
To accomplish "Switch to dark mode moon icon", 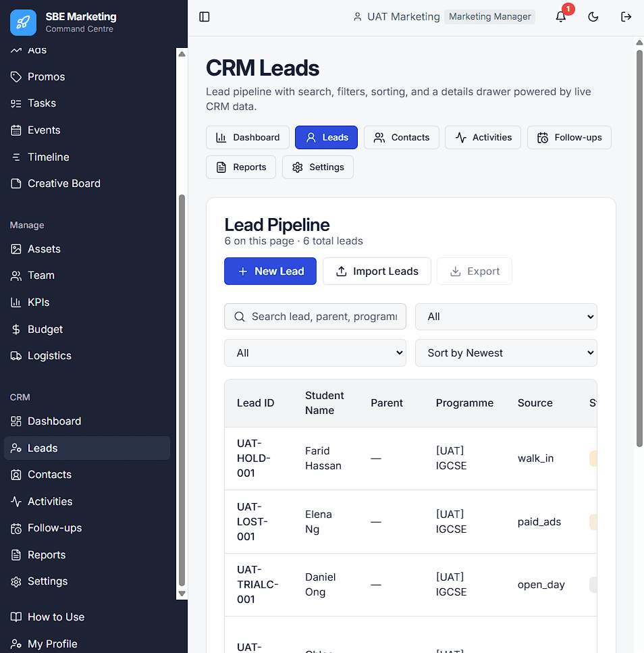I will coord(593,17).
